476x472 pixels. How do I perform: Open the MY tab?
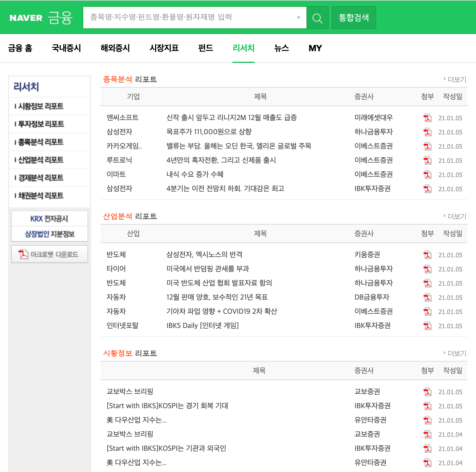(x=315, y=48)
